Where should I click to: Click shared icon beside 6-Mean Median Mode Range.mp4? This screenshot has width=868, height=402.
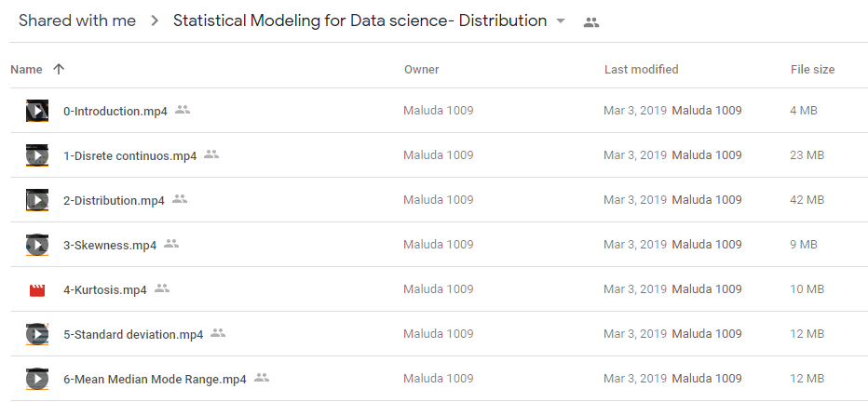(262, 378)
